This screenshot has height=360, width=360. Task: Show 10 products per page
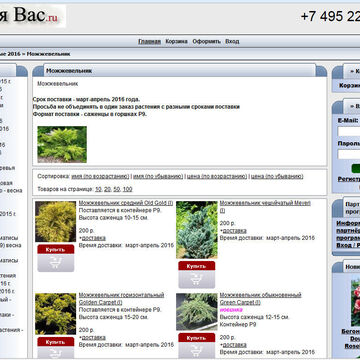coord(98,189)
